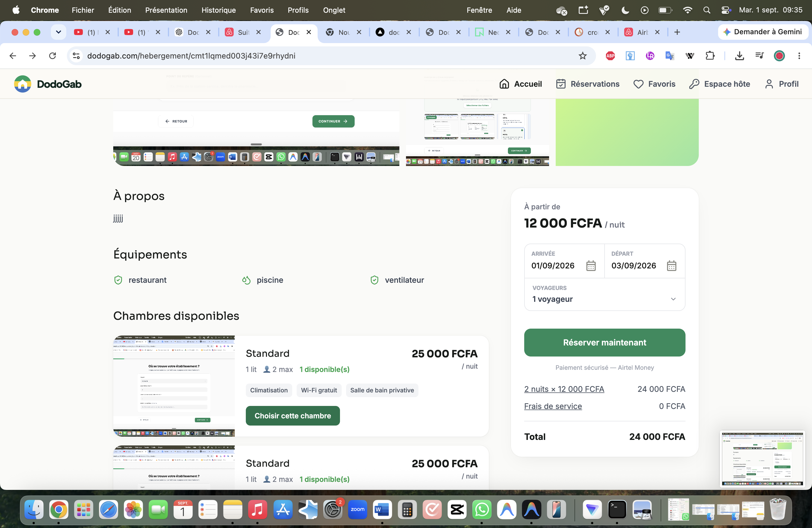Open the main listing gallery photo

256,132
